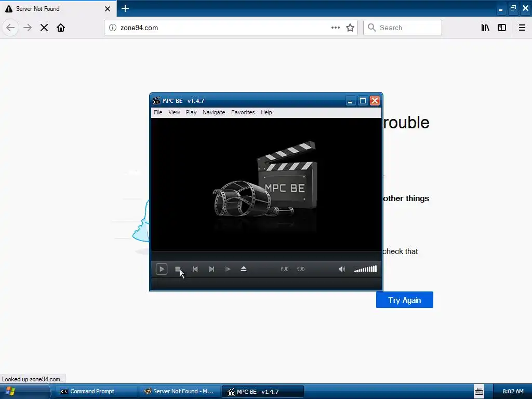Image resolution: width=532 pixels, height=399 pixels.
Task: Go forward in Firefox
Action: coord(28,28)
